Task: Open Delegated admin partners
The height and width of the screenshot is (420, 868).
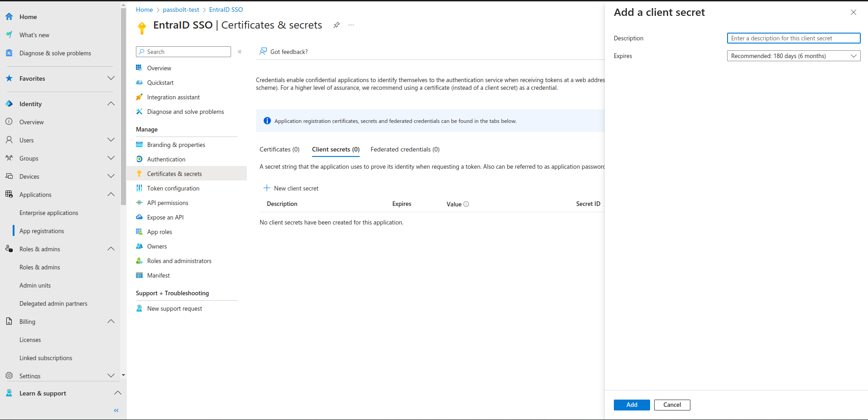Action: (x=53, y=303)
